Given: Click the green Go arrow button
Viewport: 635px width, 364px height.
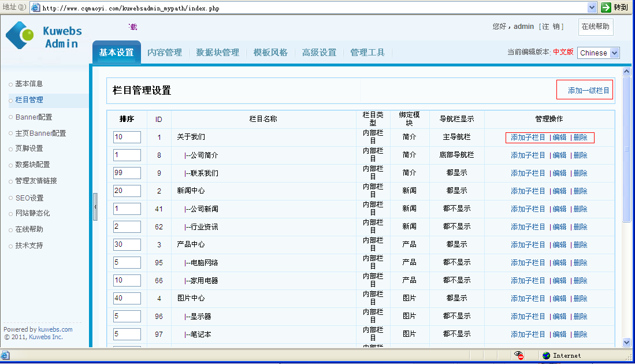Looking at the screenshot, I should point(606,8).
